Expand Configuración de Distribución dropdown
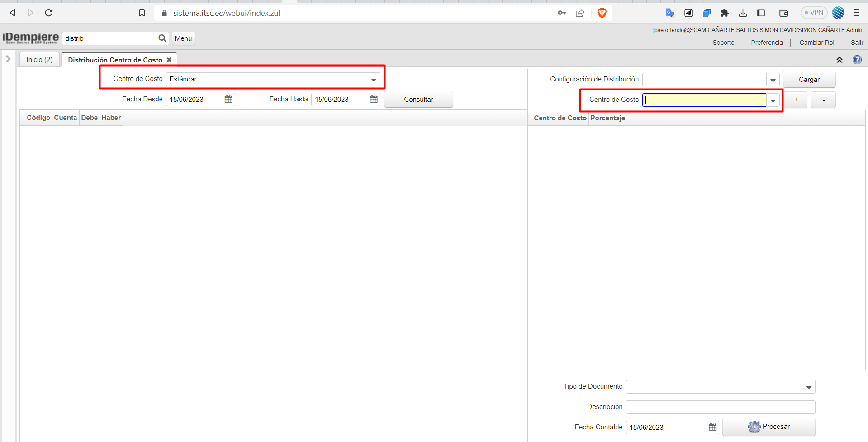 pos(773,80)
